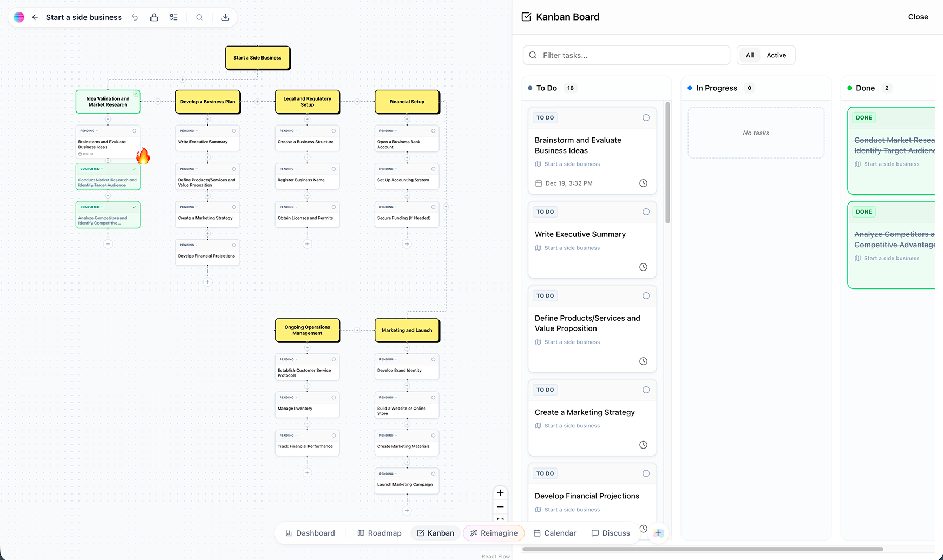Zoom in using the plus control on the canvas
Viewport: 943px width, 560px height.
[x=500, y=493]
